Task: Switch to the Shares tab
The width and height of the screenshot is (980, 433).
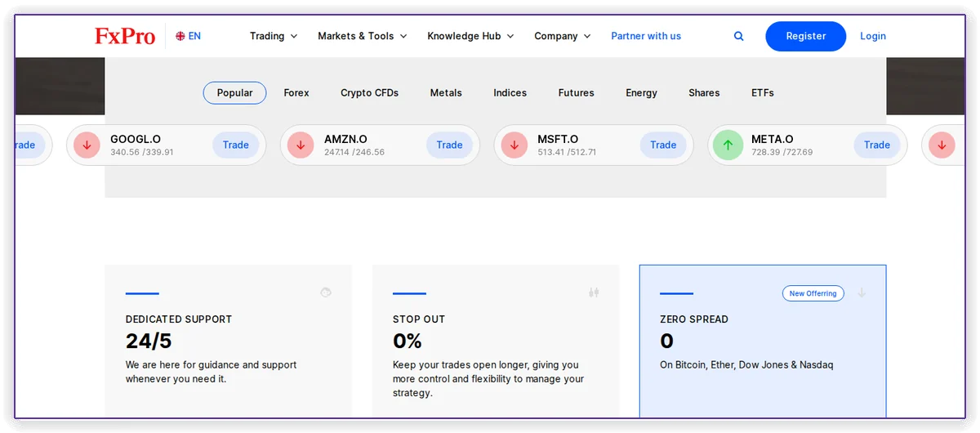Action: click(x=704, y=93)
